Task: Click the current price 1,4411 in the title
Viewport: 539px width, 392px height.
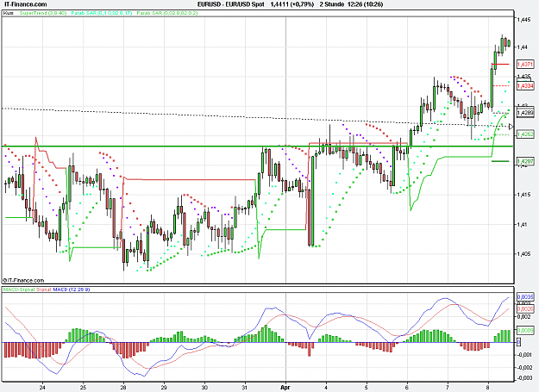Action: pos(279,4)
